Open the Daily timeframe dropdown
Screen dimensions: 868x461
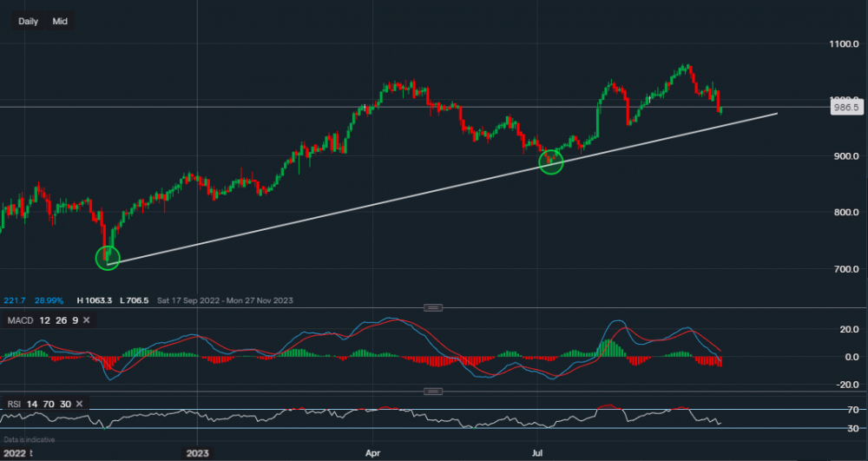[x=29, y=21]
